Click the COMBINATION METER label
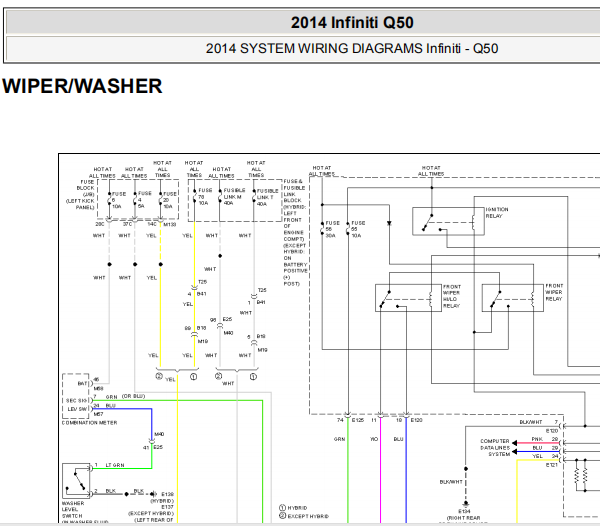This screenshot has height=526, width=600. point(90,423)
